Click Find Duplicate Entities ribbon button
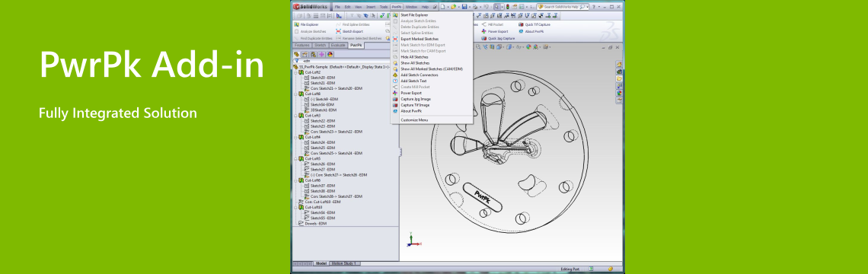This screenshot has height=274, width=868. coord(313,38)
